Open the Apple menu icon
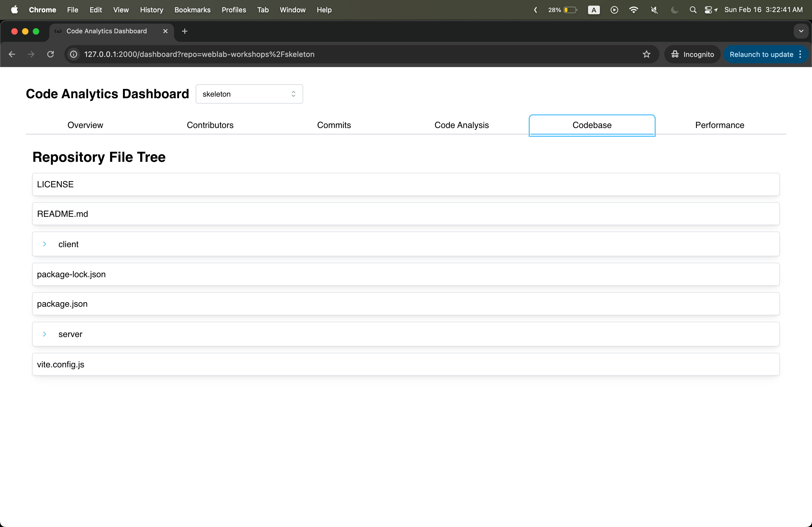 pos(14,10)
